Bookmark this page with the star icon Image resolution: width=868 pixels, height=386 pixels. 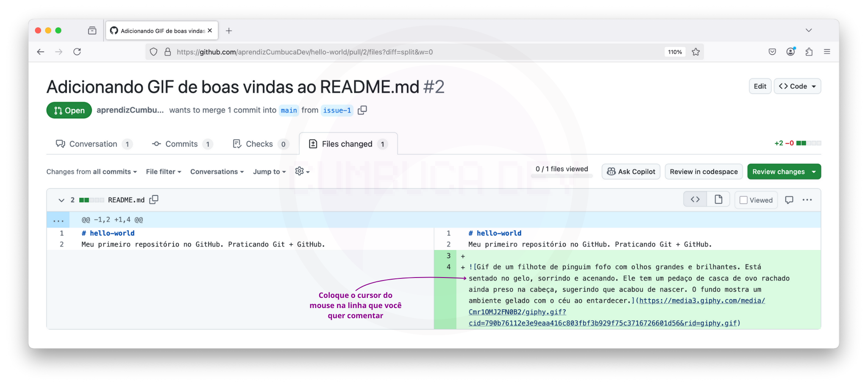pos(696,52)
